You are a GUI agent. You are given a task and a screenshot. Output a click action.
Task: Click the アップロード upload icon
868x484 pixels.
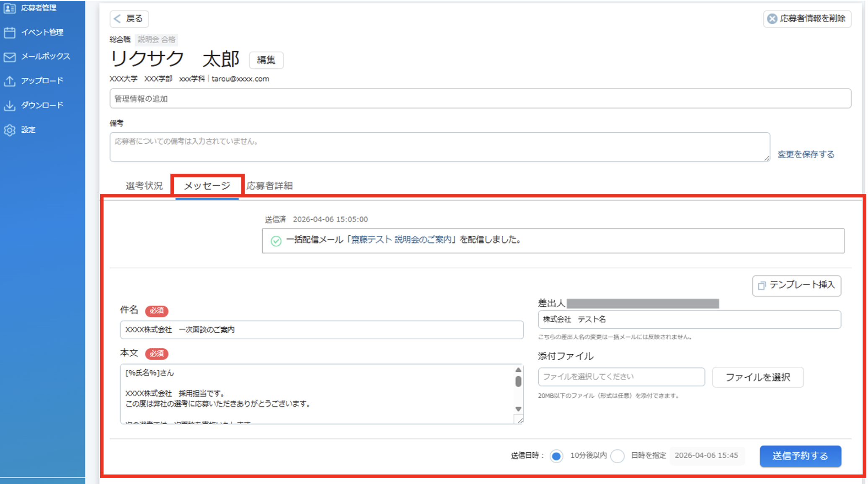point(10,81)
